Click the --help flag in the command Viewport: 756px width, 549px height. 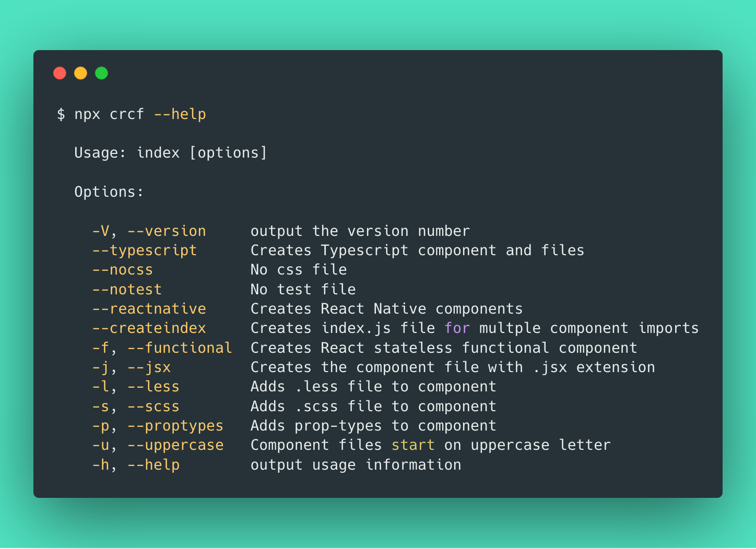(x=180, y=114)
